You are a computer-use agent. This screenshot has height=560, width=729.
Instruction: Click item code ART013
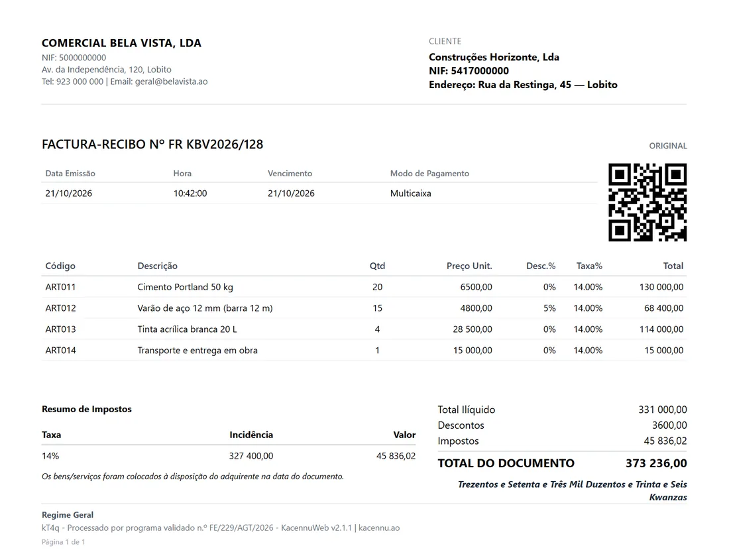[x=60, y=329]
